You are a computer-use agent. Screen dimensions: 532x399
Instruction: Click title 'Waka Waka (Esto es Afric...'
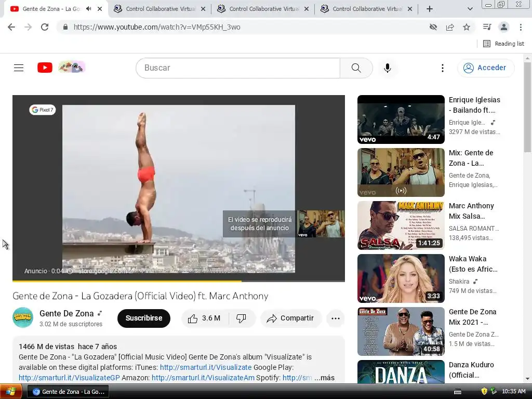click(473, 264)
